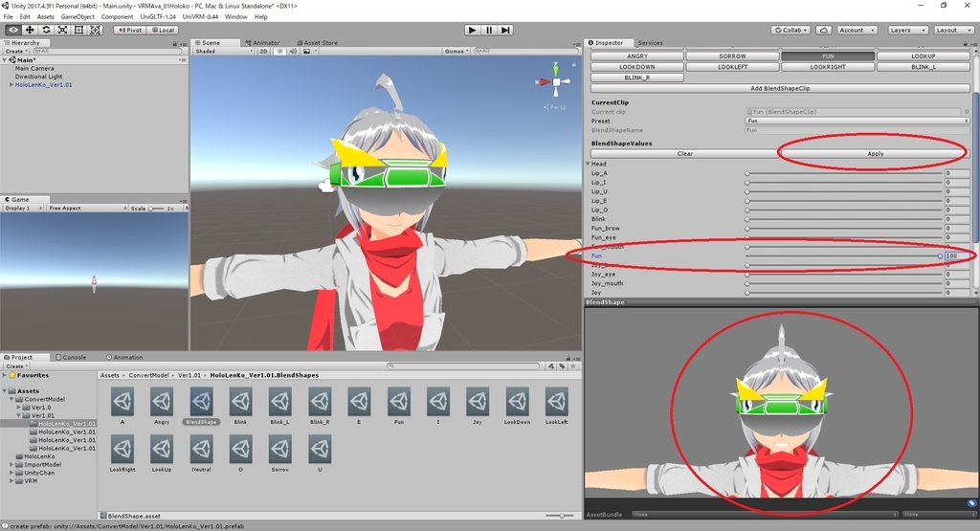Toggle Pivot/Center handle position button
Screen dimensions: 980x531
(129, 30)
